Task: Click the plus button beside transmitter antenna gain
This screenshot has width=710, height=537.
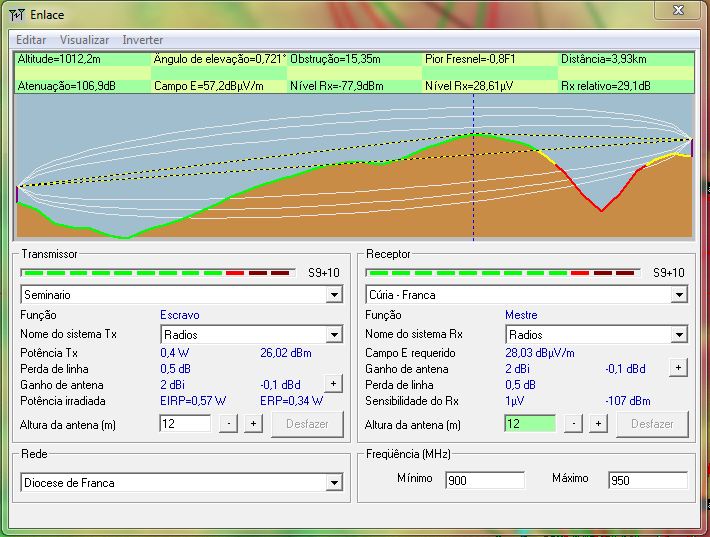Action: (333, 384)
